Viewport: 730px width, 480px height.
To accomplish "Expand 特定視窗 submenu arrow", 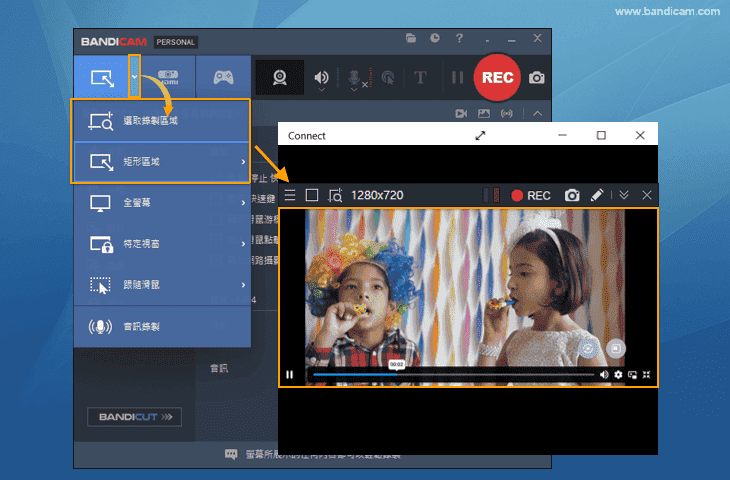I will pyautogui.click(x=243, y=244).
